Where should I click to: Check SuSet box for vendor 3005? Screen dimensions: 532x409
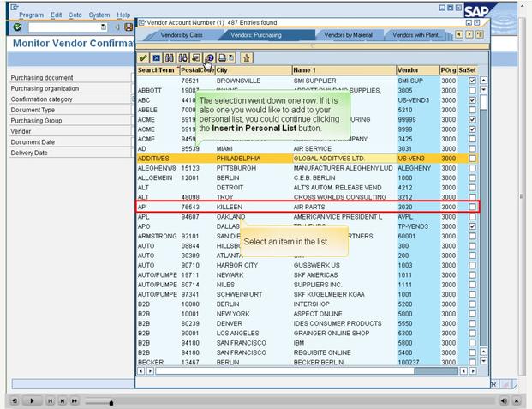point(472,90)
